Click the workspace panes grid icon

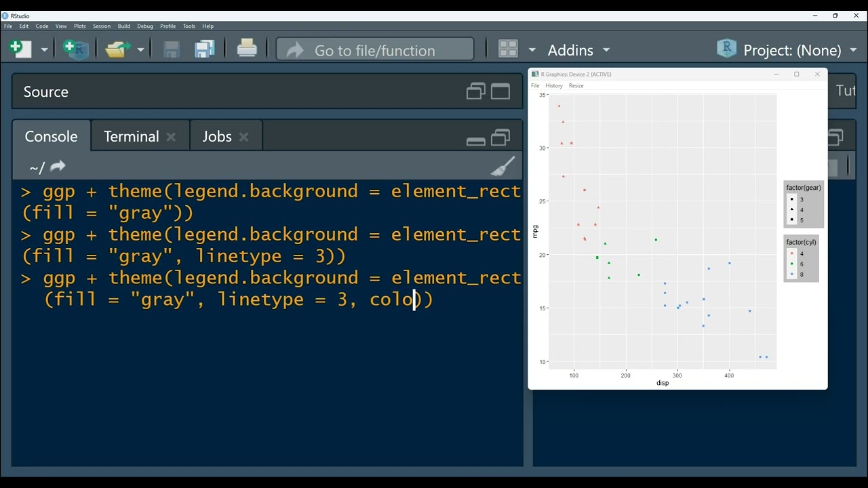point(508,49)
